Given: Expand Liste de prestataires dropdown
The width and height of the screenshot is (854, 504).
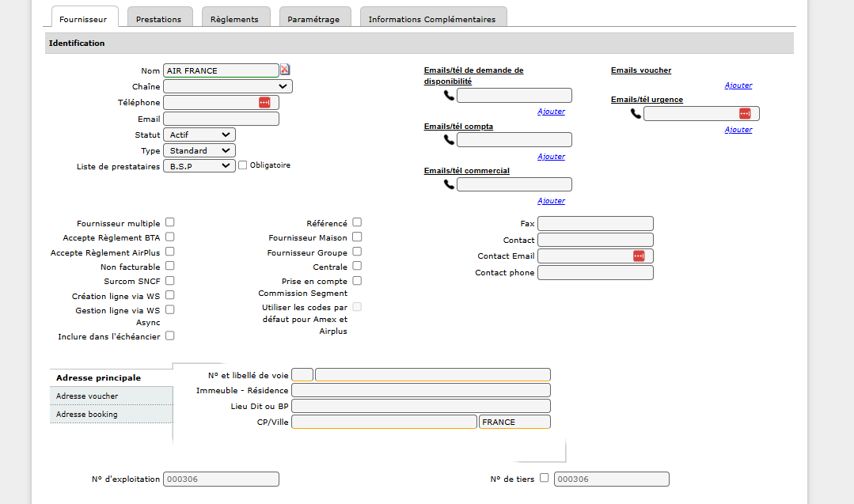Looking at the screenshot, I should pyautogui.click(x=199, y=166).
